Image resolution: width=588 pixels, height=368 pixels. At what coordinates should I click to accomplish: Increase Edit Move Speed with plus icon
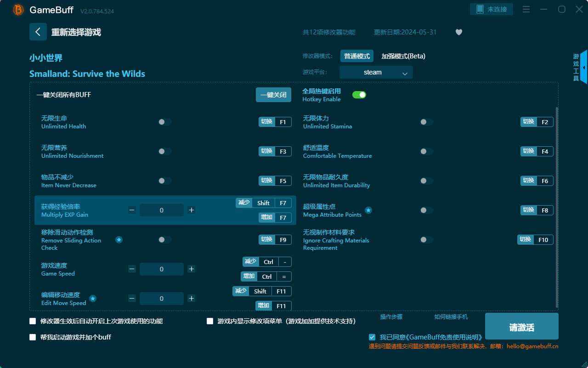(192, 299)
